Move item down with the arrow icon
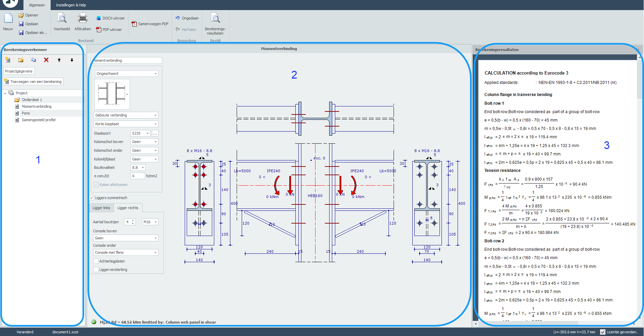 [x=72, y=60]
